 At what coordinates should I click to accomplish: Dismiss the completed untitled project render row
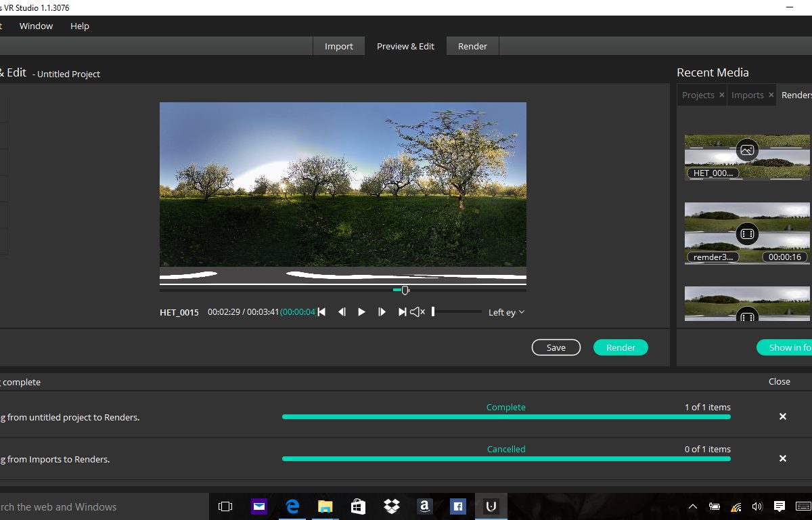click(783, 416)
